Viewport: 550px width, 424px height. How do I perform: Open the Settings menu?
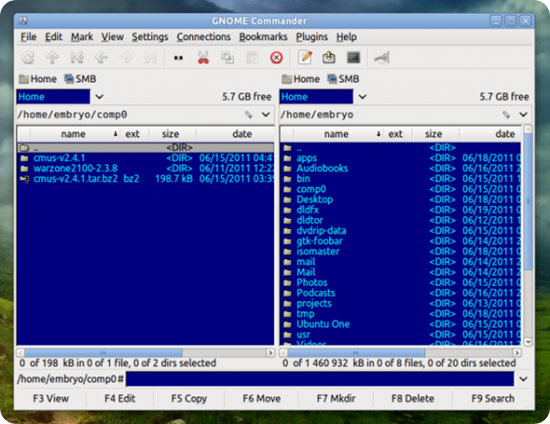(150, 37)
